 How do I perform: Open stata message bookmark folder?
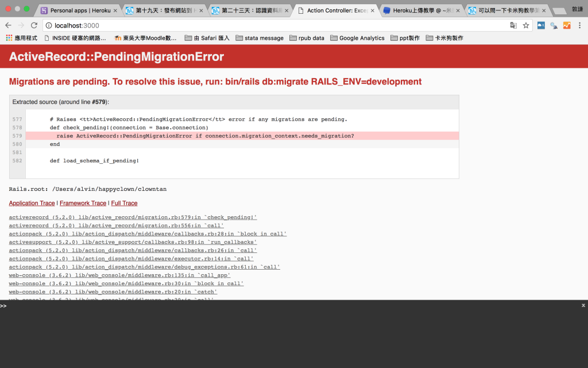(x=260, y=38)
